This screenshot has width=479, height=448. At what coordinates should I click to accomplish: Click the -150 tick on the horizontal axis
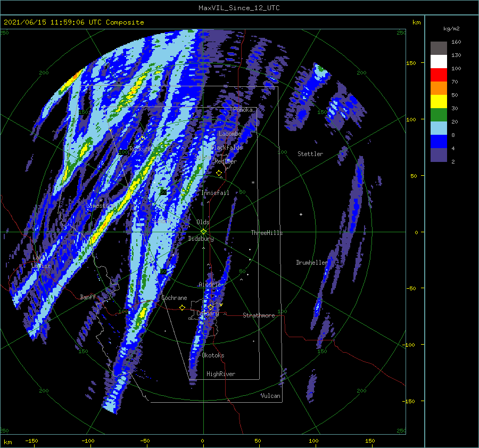click(31, 441)
